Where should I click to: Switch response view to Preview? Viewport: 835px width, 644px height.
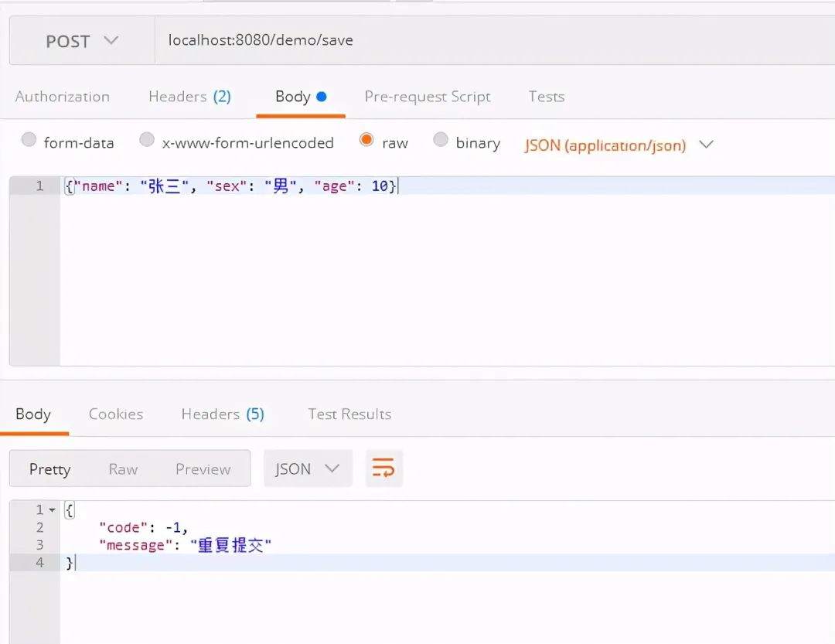(x=203, y=469)
